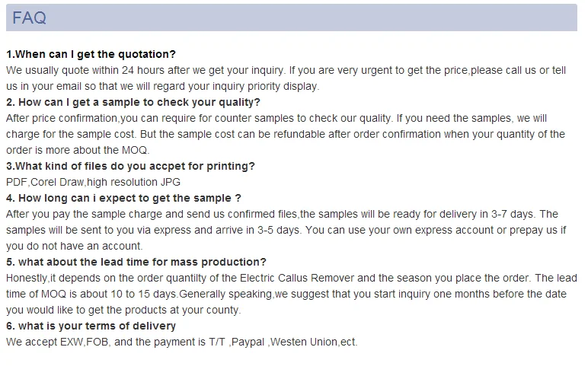Viewport: 588px width, 379px height.
Task: Click the line ending "products at your county"
Action: pos(123,310)
